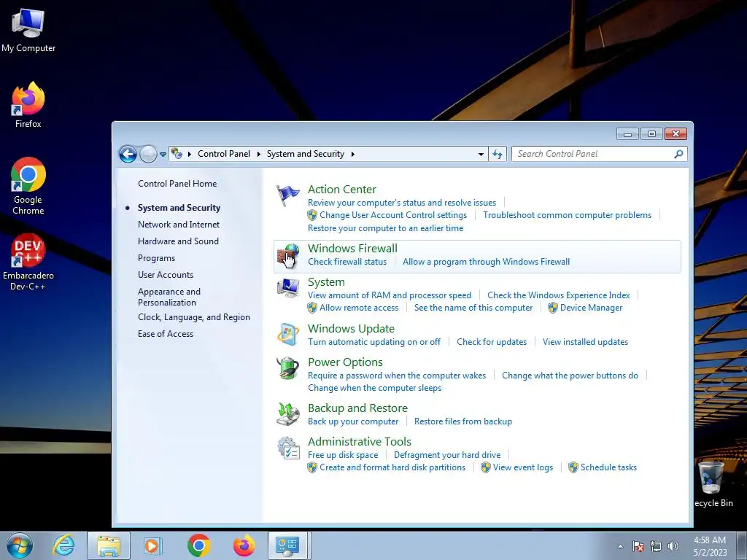Click View installed updates link
The image size is (747, 560).
click(x=585, y=342)
